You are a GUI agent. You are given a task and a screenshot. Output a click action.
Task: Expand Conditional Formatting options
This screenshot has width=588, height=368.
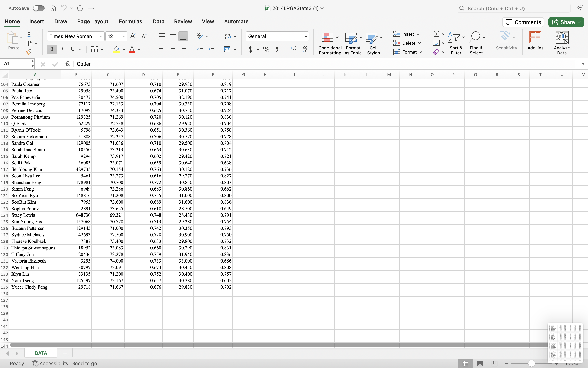[337, 37]
